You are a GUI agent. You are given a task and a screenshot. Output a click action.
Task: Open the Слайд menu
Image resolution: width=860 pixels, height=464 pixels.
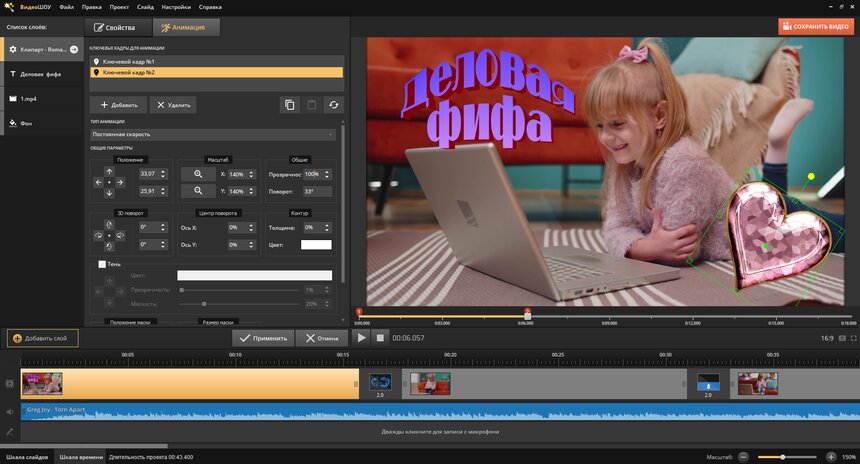click(x=145, y=7)
